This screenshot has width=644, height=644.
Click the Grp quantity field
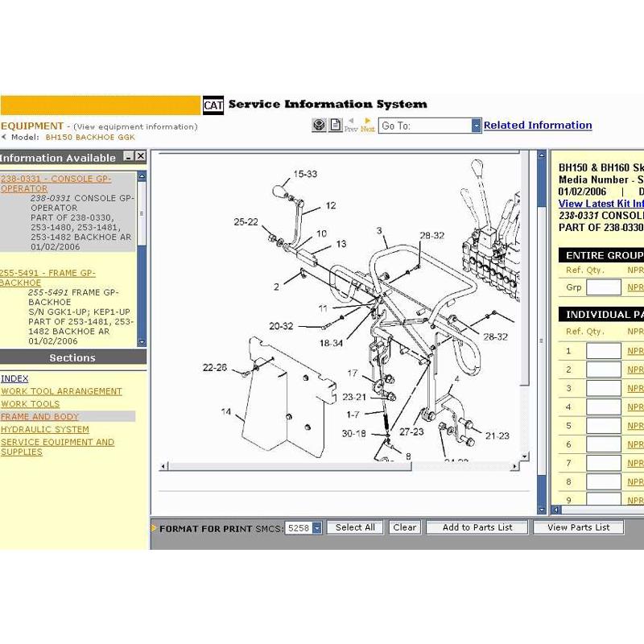(603, 287)
